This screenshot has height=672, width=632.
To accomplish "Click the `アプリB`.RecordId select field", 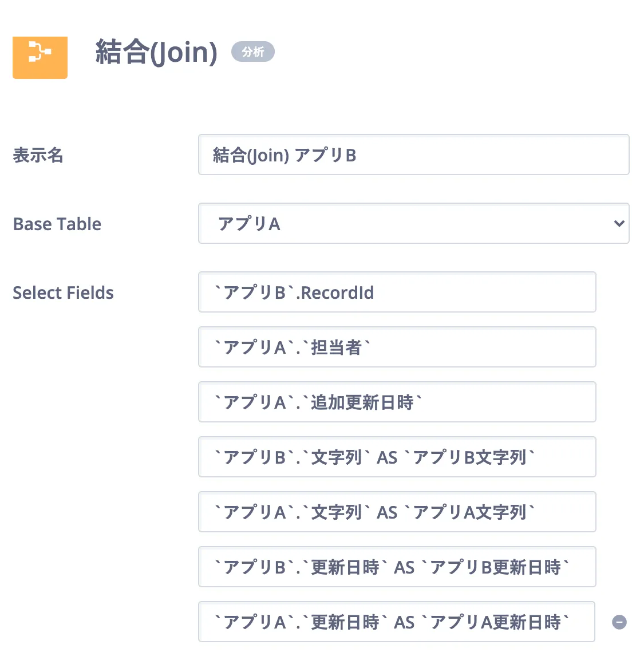I will coord(397,292).
